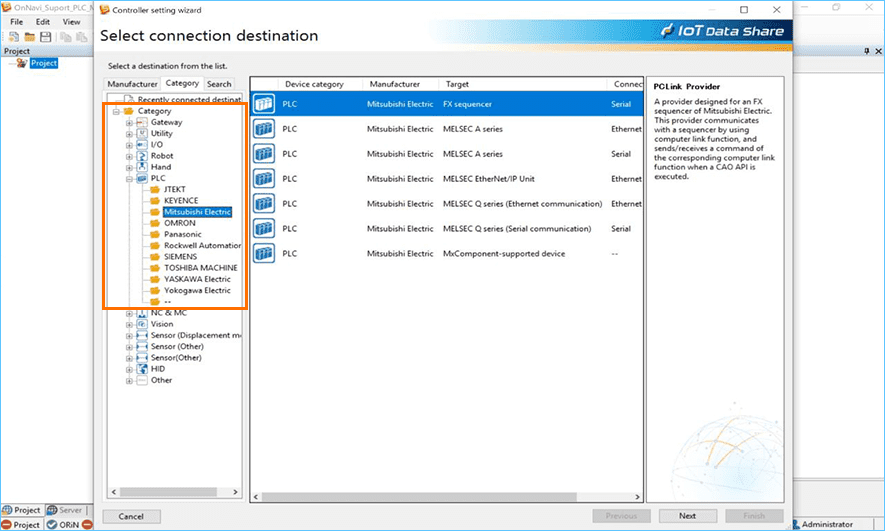Image resolution: width=885 pixels, height=531 pixels.
Task: Click the PLC icon of MELSEC EtherNet/IP Unit row
Action: tap(264, 178)
